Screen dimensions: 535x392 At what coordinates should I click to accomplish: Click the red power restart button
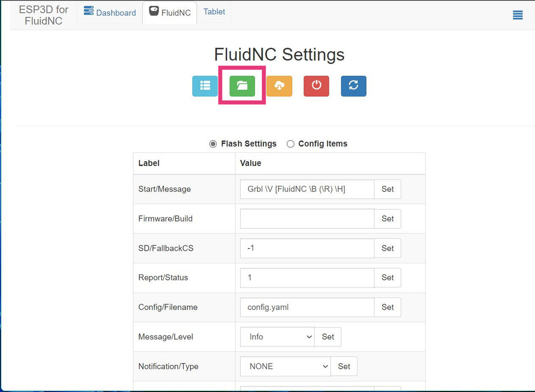317,86
